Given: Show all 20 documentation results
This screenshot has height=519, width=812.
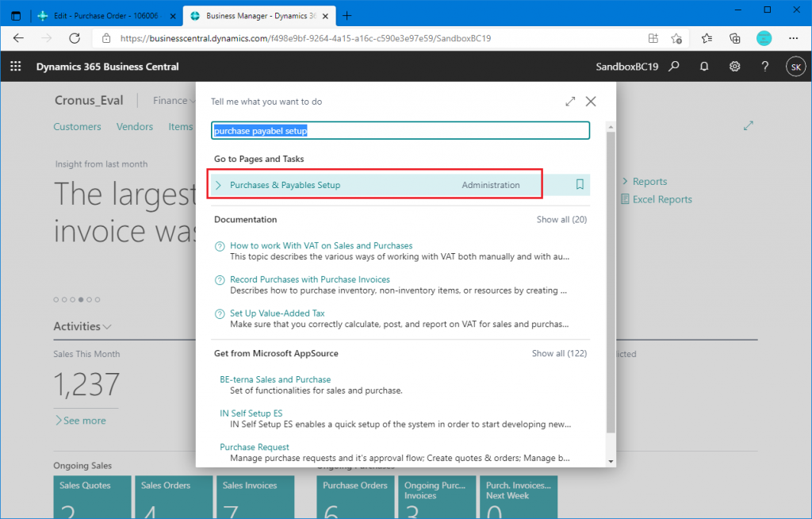Looking at the screenshot, I should 561,219.
